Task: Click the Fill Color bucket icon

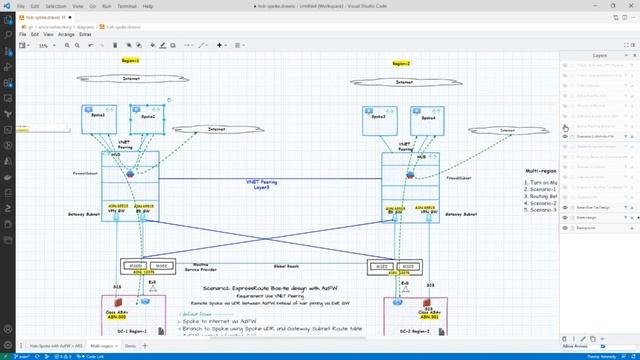Action: click(x=153, y=45)
